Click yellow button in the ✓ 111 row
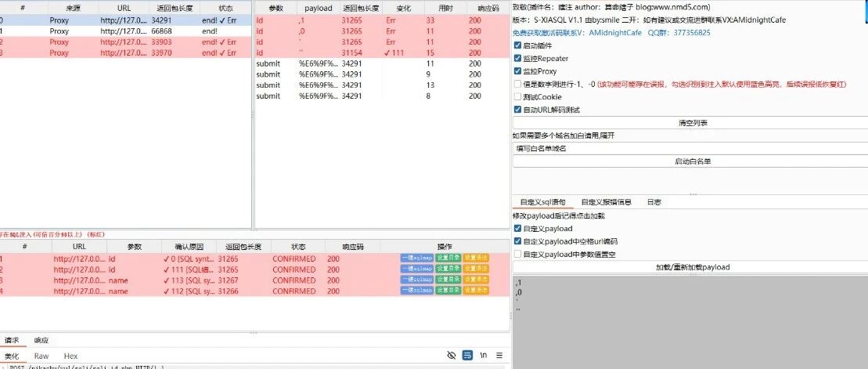 coord(476,269)
